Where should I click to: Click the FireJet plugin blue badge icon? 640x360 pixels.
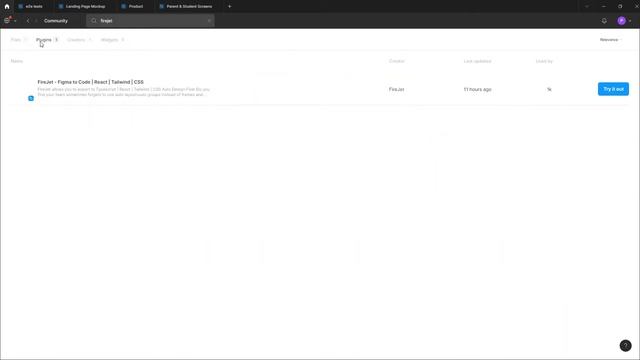[31, 98]
